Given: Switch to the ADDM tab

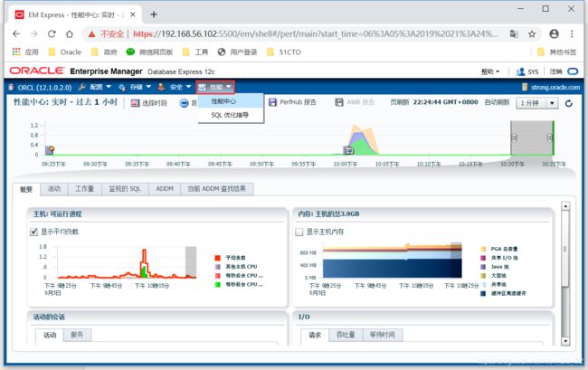Looking at the screenshot, I should (x=165, y=188).
